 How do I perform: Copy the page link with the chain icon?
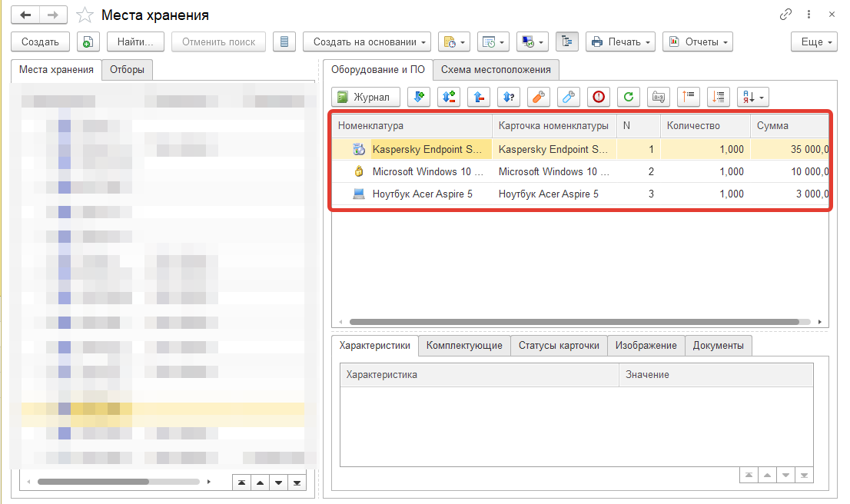[785, 15]
